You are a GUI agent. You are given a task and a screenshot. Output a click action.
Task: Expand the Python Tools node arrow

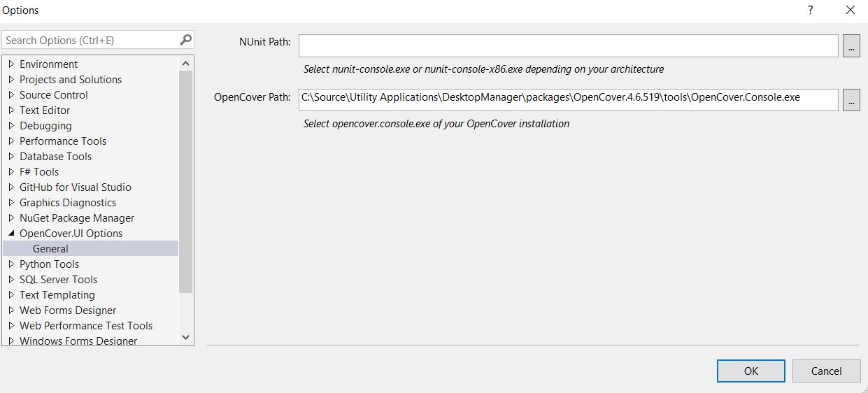(x=11, y=264)
